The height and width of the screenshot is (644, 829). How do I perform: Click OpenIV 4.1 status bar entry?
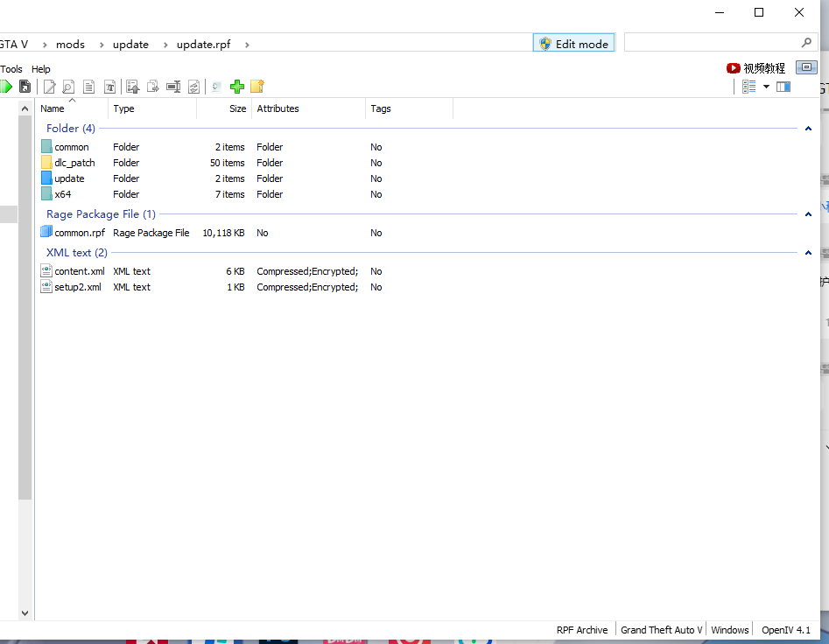click(x=786, y=630)
